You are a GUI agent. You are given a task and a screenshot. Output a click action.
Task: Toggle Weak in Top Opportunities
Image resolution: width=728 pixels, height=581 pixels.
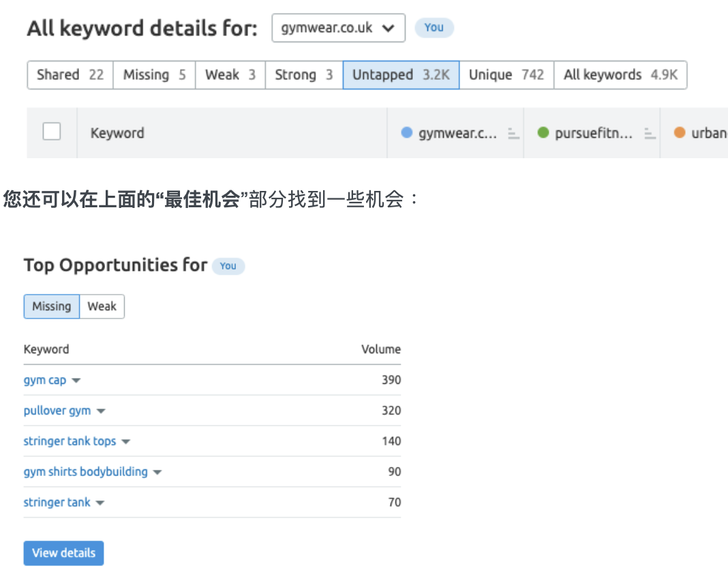pos(102,306)
